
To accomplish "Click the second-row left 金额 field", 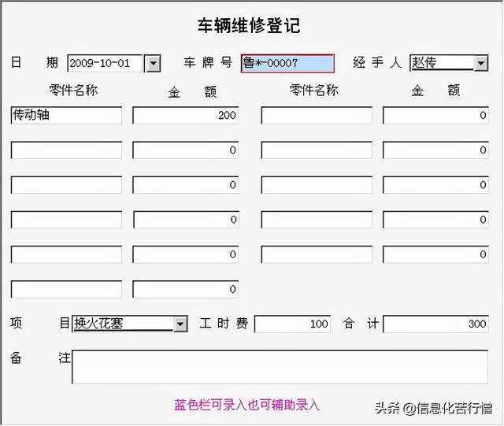I will [186, 150].
